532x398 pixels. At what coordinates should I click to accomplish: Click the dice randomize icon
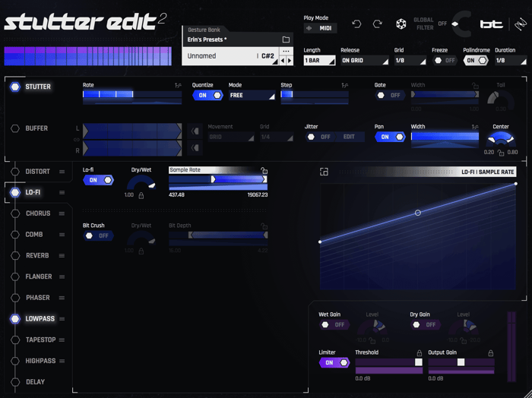401,24
